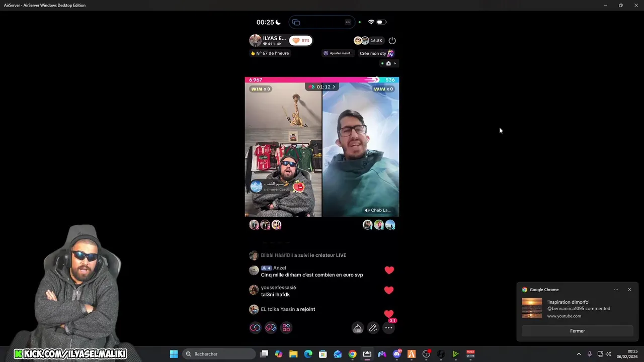Screen dimensions: 644x362
Task: Open www.youtube.com link in notification
Action: (x=564, y=316)
